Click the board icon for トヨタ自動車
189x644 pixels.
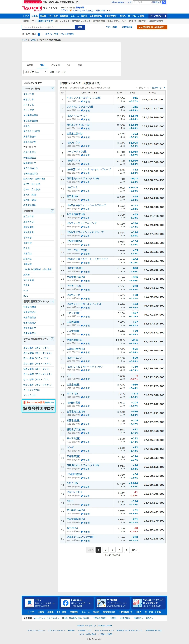82,218
